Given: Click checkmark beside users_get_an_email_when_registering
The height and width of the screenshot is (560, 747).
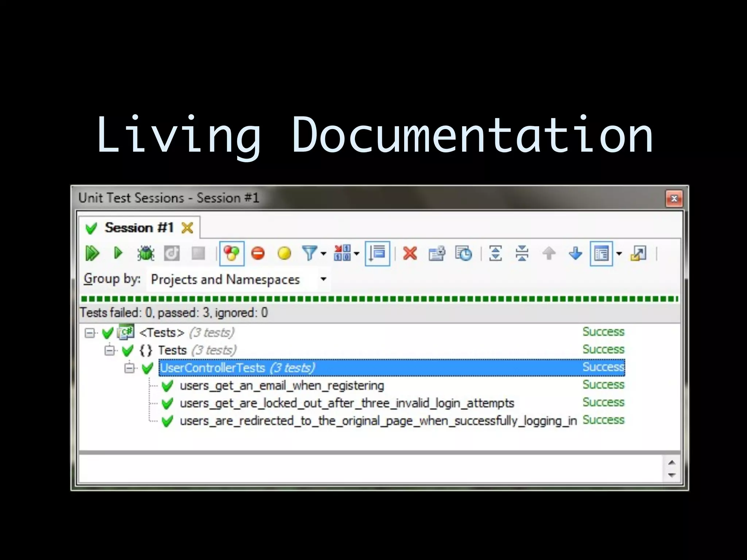Looking at the screenshot, I should click(x=167, y=386).
